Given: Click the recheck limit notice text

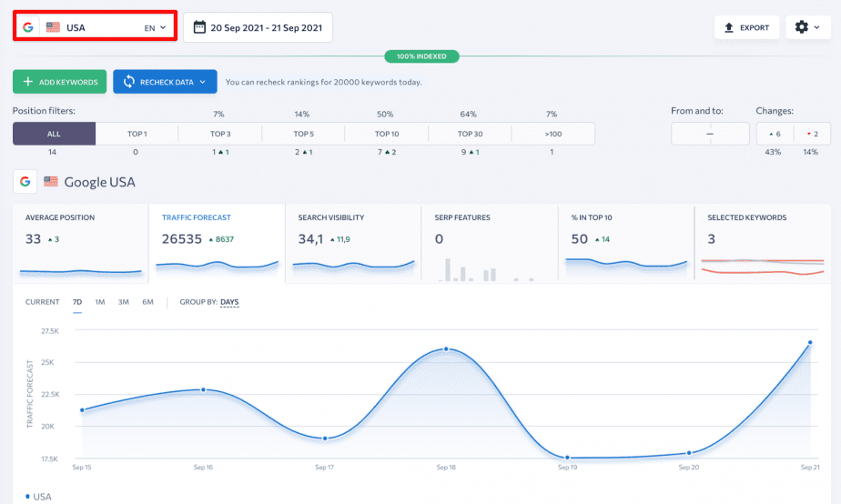Looking at the screenshot, I should tap(323, 82).
